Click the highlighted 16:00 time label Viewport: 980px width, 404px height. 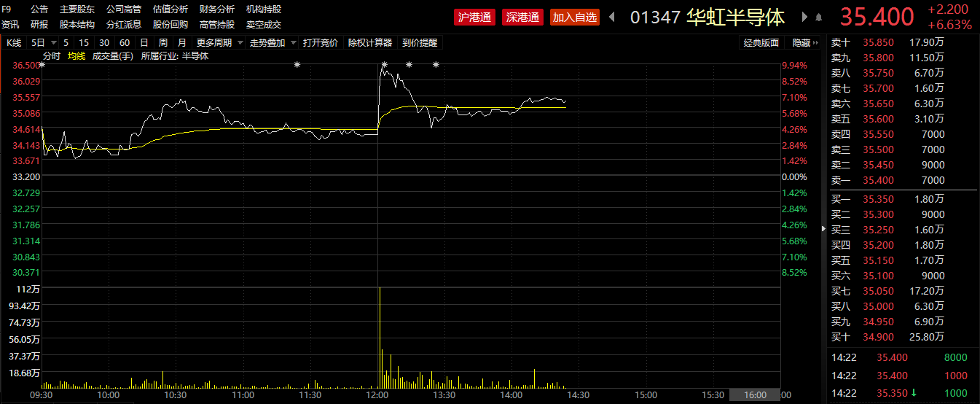click(x=755, y=395)
